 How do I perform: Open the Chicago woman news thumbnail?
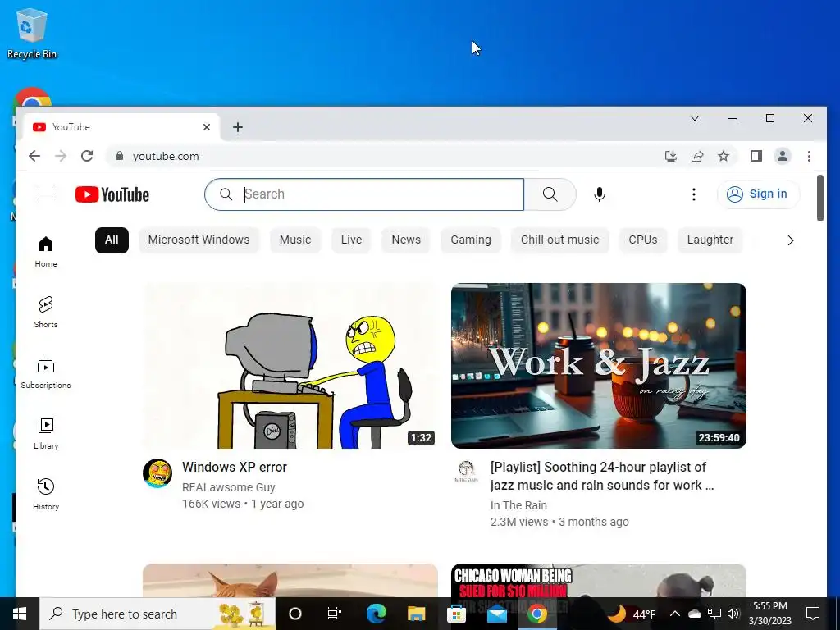598,580
